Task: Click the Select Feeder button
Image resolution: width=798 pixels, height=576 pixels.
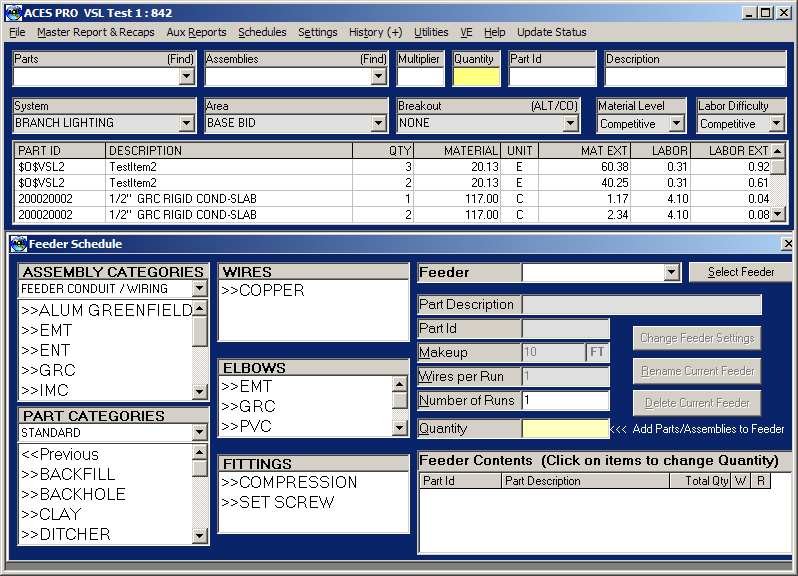Action: pos(740,272)
